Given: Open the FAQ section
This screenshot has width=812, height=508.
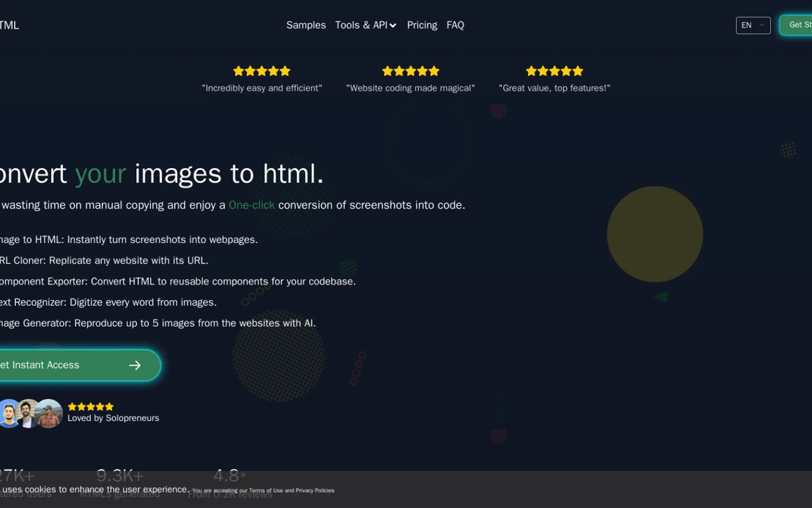Looking at the screenshot, I should point(455,25).
